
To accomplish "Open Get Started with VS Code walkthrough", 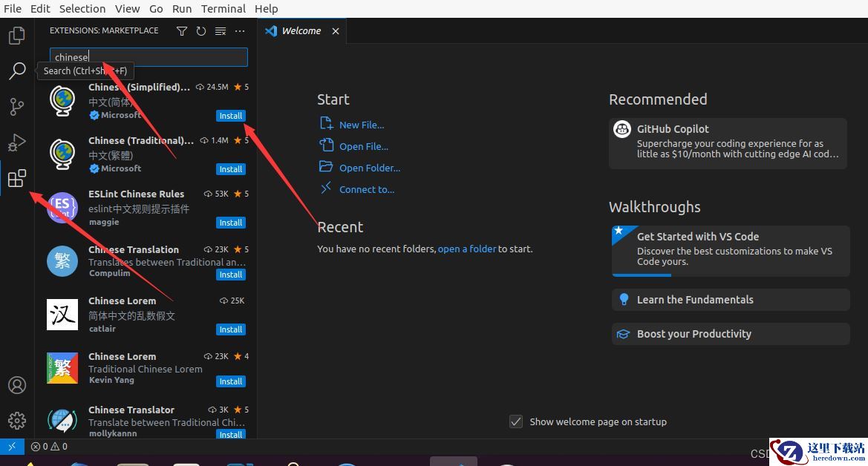I will tap(731, 251).
